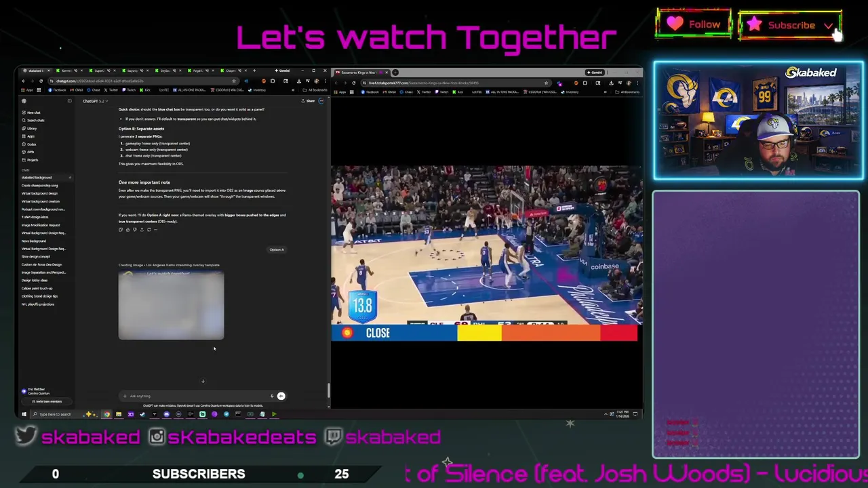The height and width of the screenshot is (488, 868).
Task: Open Steam from the Windows taskbar
Action: (142, 414)
